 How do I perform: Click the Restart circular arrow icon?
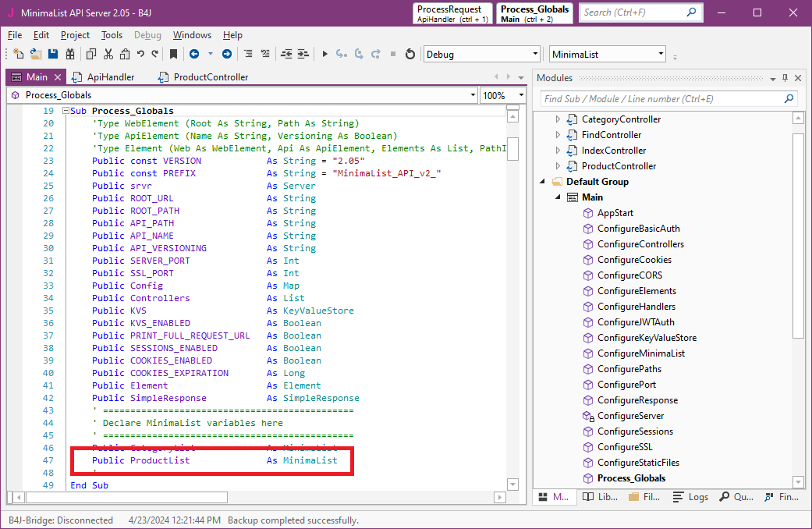(410, 54)
